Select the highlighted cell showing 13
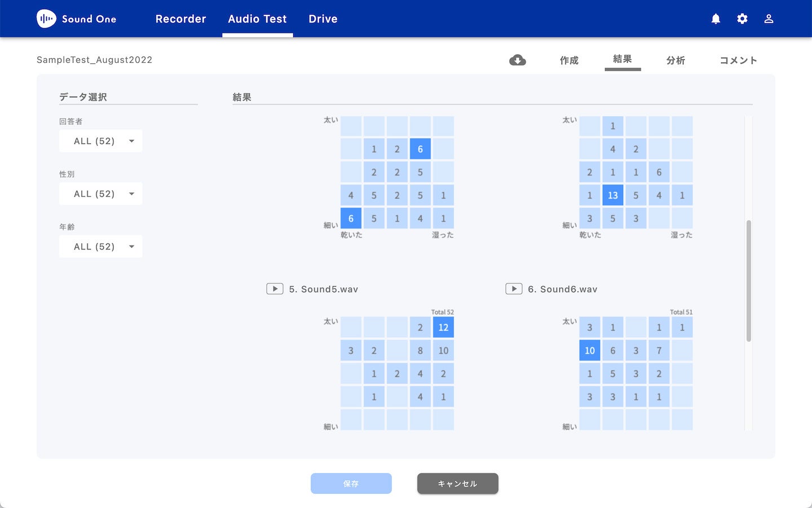Image resolution: width=812 pixels, height=508 pixels. click(x=612, y=195)
